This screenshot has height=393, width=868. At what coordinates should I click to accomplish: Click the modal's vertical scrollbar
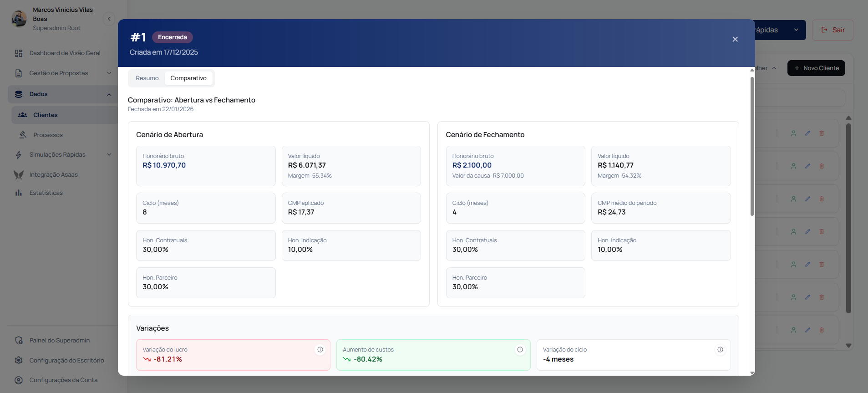(x=752, y=146)
